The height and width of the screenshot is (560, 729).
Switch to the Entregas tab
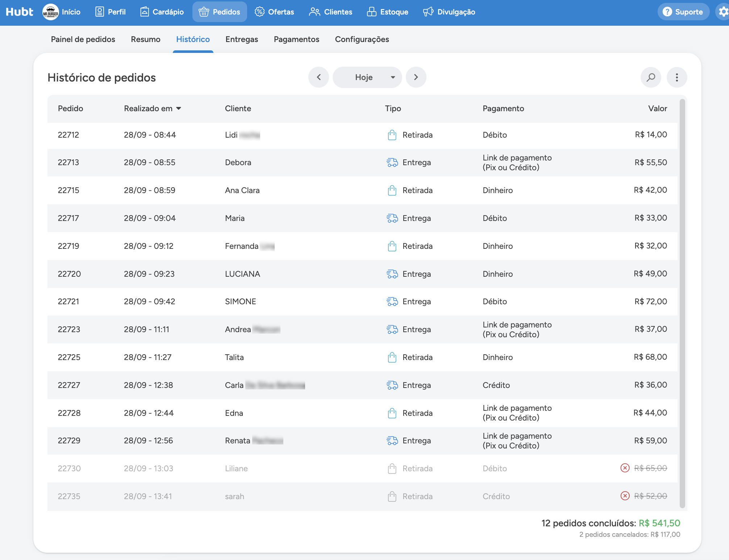point(242,39)
